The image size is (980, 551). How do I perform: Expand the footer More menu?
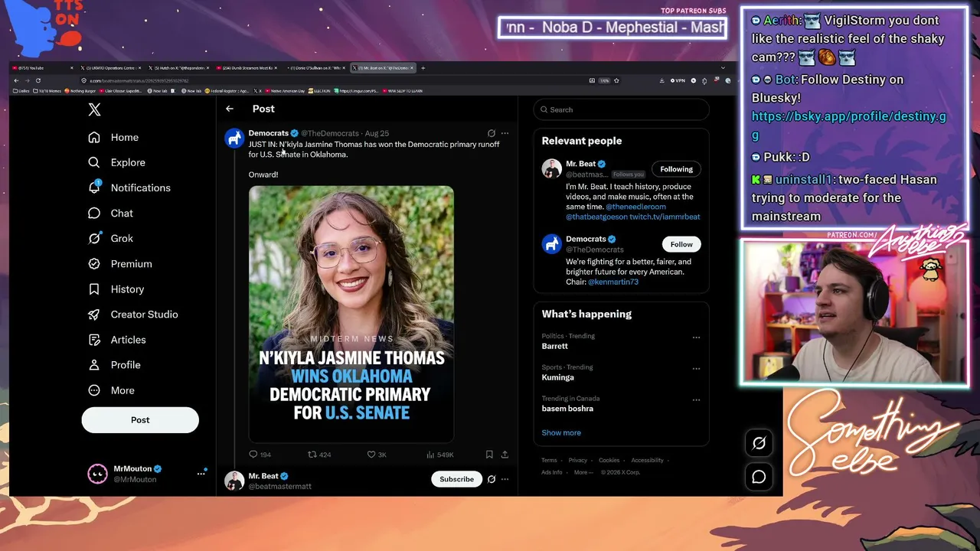tap(583, 472)
